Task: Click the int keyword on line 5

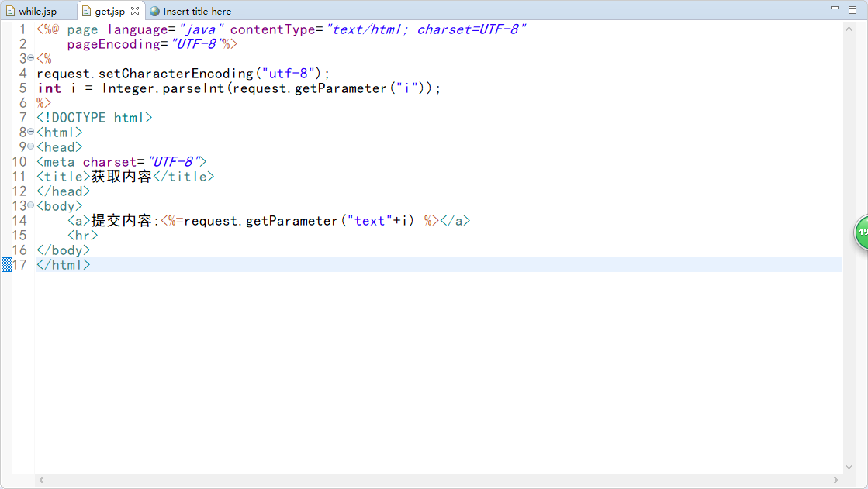Action: 50,88
